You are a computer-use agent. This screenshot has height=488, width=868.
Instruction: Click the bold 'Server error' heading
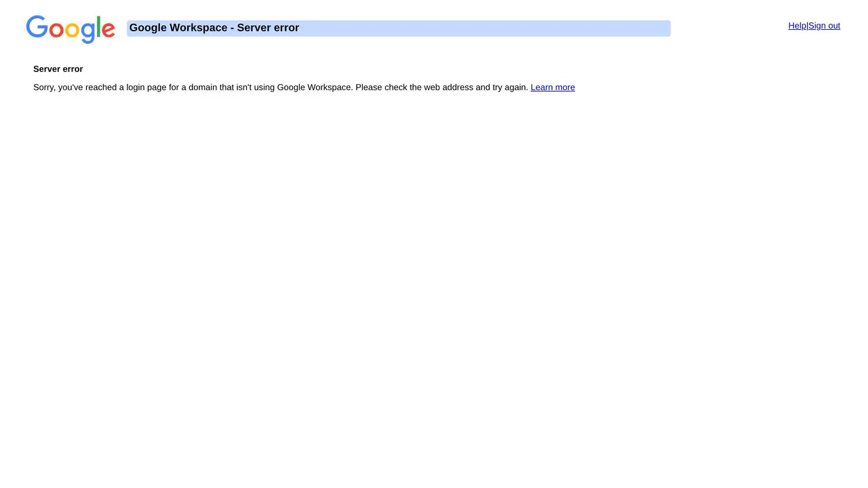coord(58,69)
